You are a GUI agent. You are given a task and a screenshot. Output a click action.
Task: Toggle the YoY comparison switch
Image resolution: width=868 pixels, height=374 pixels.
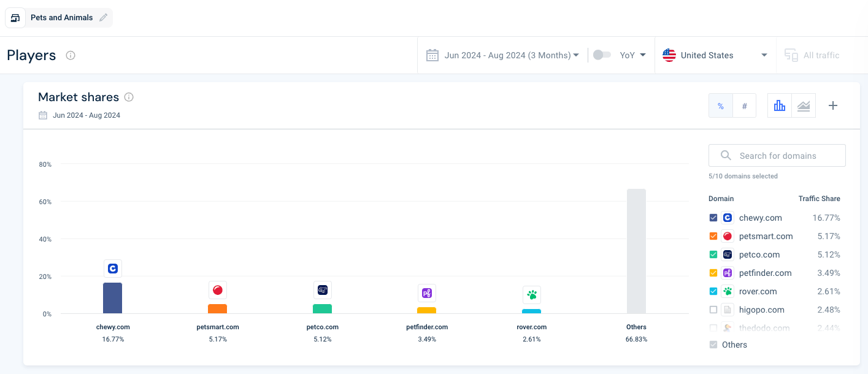tap(602, 55)
